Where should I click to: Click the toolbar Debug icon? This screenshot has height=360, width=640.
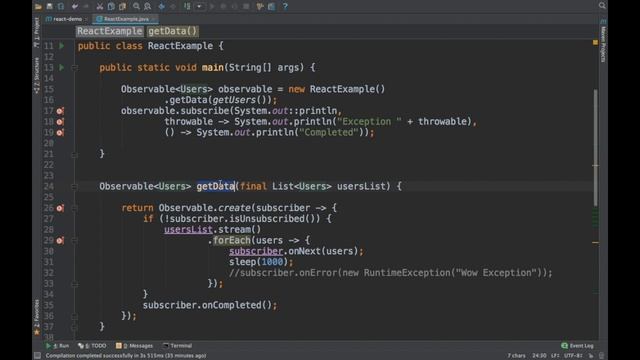[x=223, y=7]
